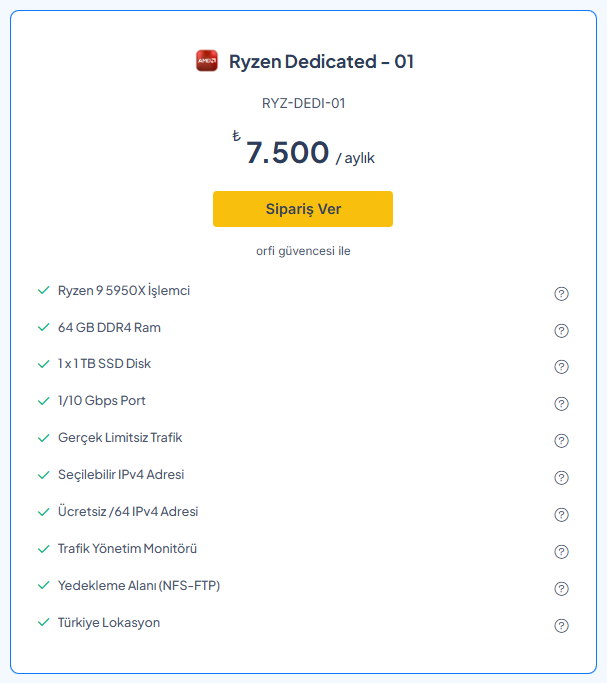The width and height of the screenshot is (607, 683).
Task: Click Seçilebilir IPv4 Adresi feature text
Action: coord(121,475)
